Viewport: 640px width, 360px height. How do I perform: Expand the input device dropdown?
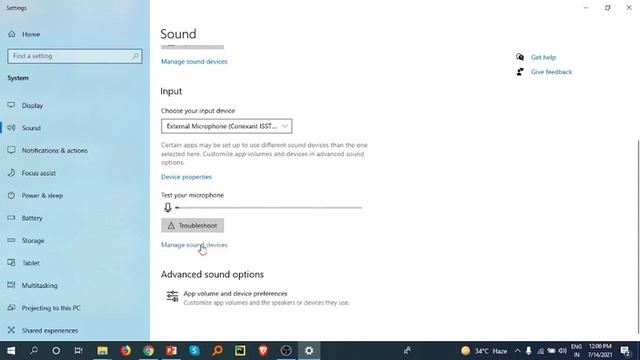(227, 126)
